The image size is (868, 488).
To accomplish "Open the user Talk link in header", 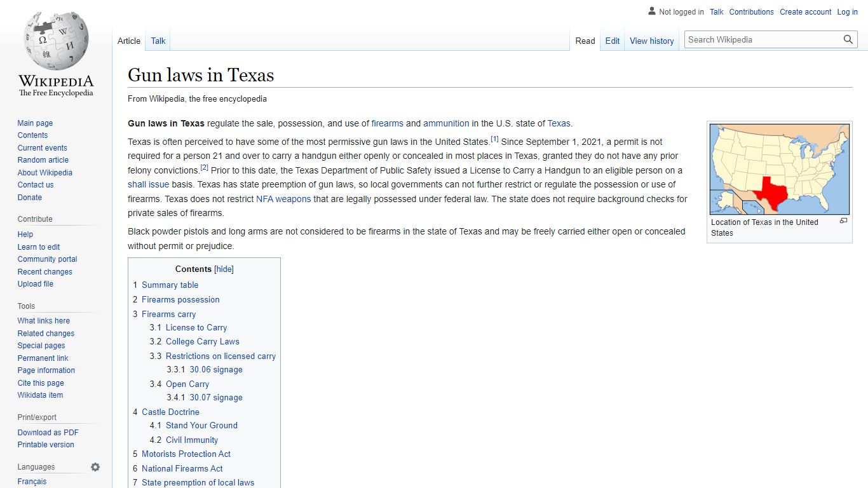I will pyautogui.click(x=717, y=12).
